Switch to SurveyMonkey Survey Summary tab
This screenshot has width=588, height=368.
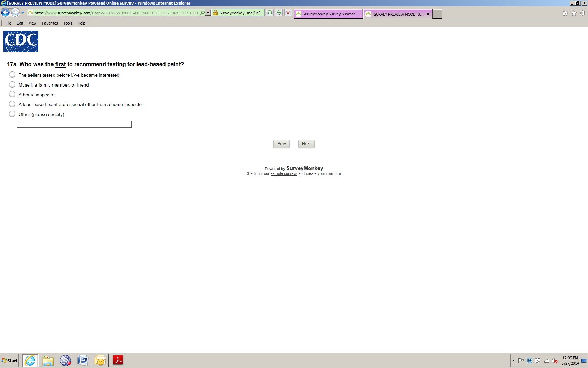(328, 14)
